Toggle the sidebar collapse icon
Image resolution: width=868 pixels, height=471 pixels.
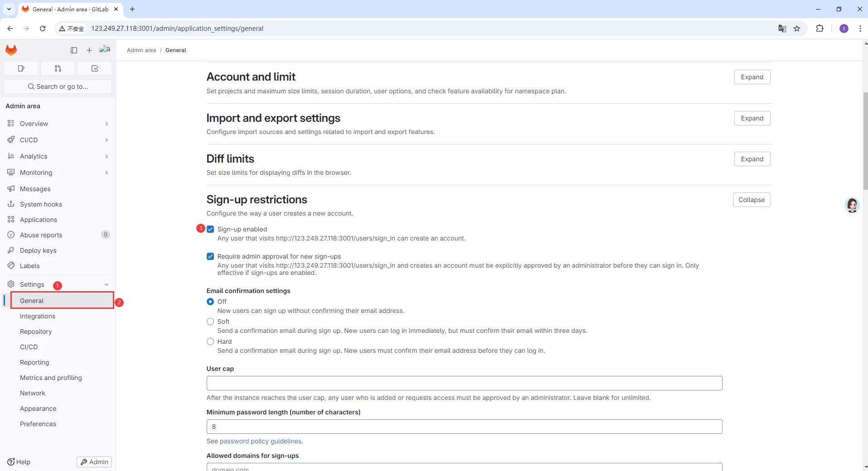[74, 50]
